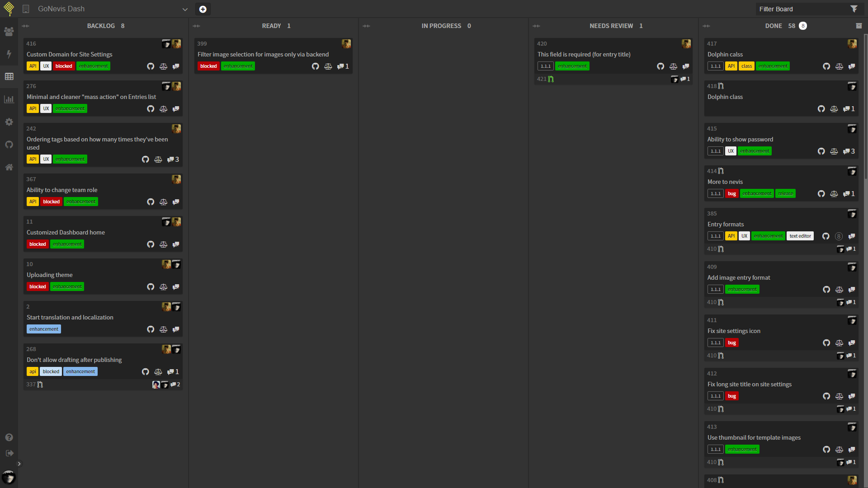Open the Activity lightning bolt sidebar icon
This screenshot has width=868, height=488.
tap(9, 54)
